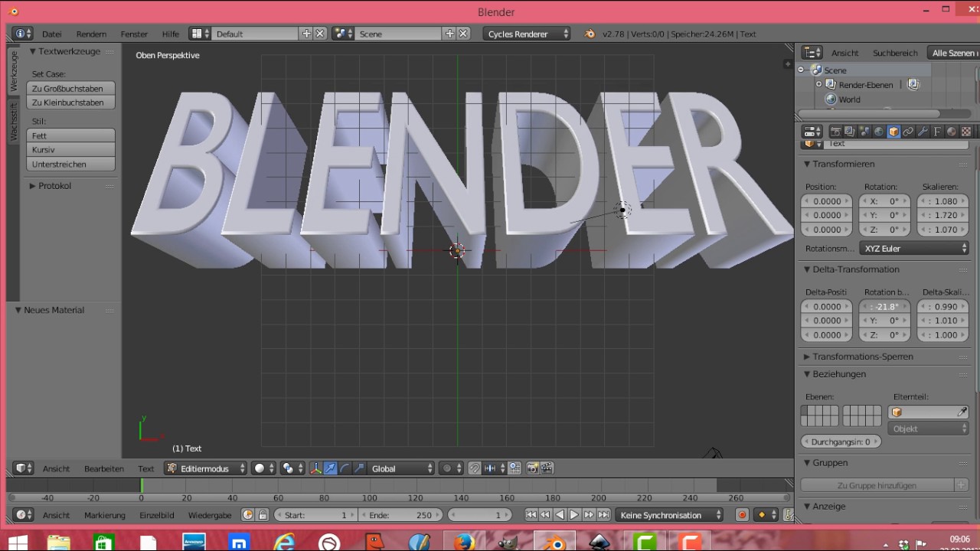Open the Constraints properties tab (chain icon)
The width and height of the screenshot is (980, 551).
[x=908, y=132]
